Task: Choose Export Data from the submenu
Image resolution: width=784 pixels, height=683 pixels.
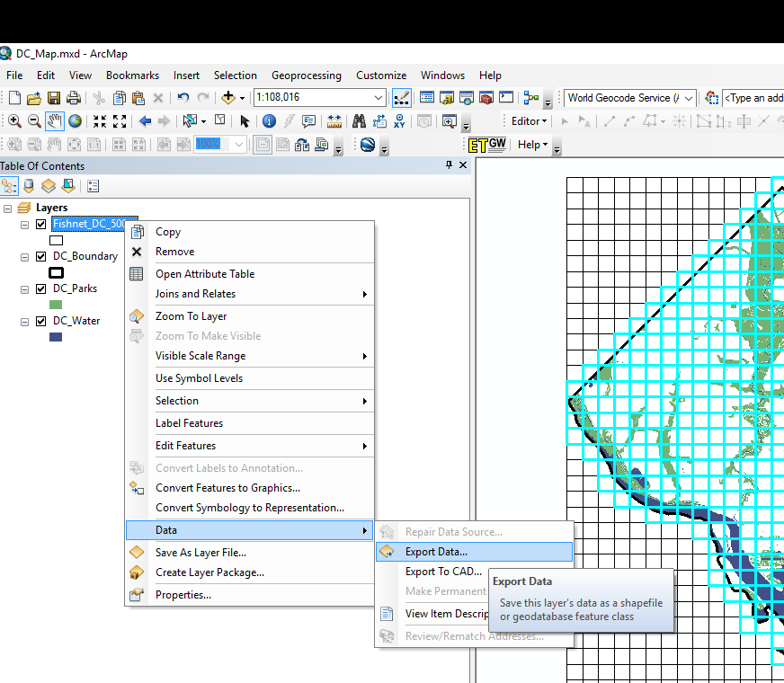Action: pos(436,552)
